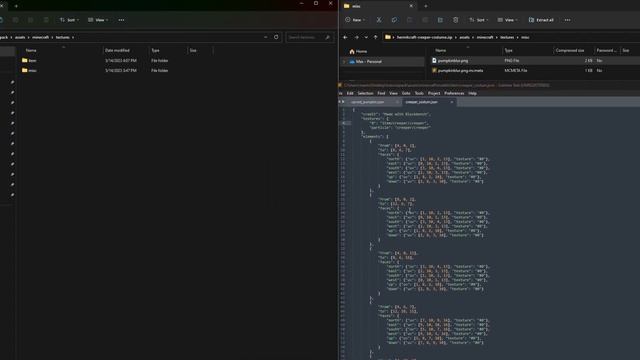Open the View dropdown in left Explorer window
The height and width of the screenshot is (360, 640).
point(98,20)
